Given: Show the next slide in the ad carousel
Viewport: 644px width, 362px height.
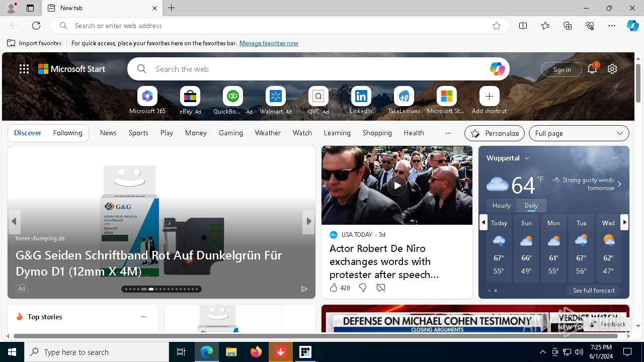Looking at the screenshot, I should click(309, 222).
